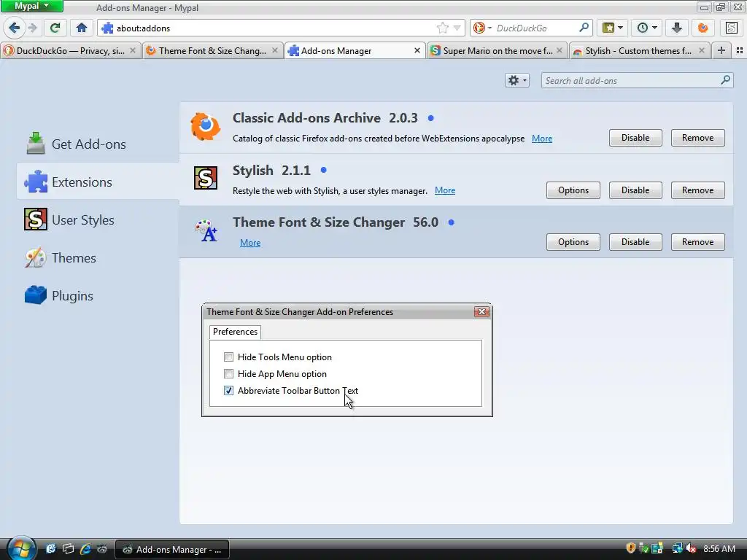Launch Internet Explorer from quick launch
Screen dimensions: 747x560
tap(85, 549)
